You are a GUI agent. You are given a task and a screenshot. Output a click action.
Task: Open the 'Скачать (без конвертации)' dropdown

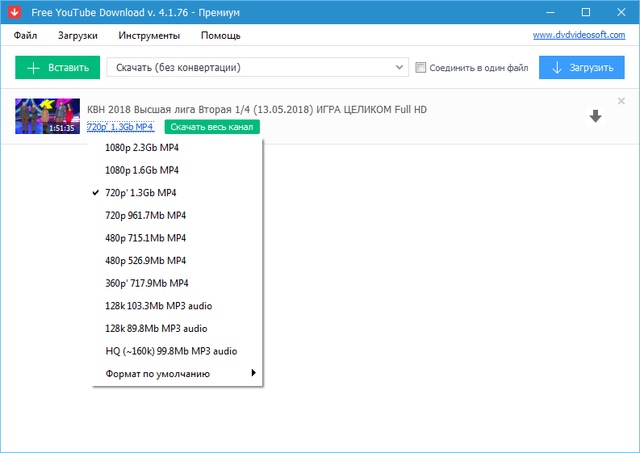(258, 67)
